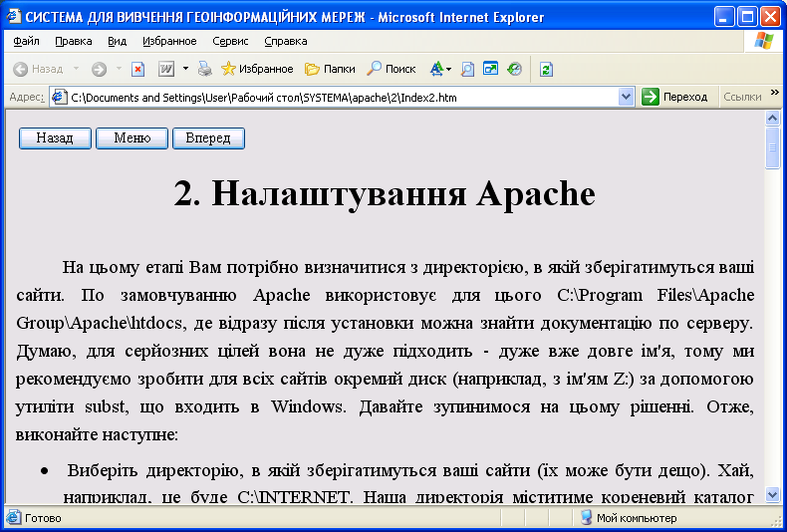Image resolution: width=787 pixels, height=532 pixels.
Task: Close the Internet Explorer window
Action: 770,17
